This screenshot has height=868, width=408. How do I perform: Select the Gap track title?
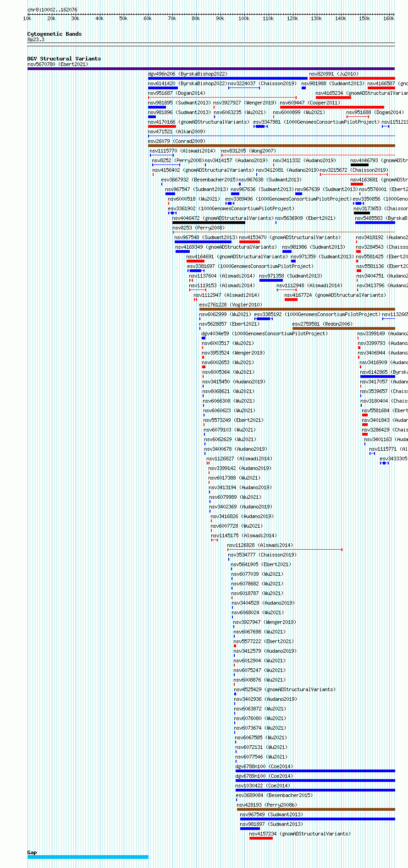coord(32,852)
